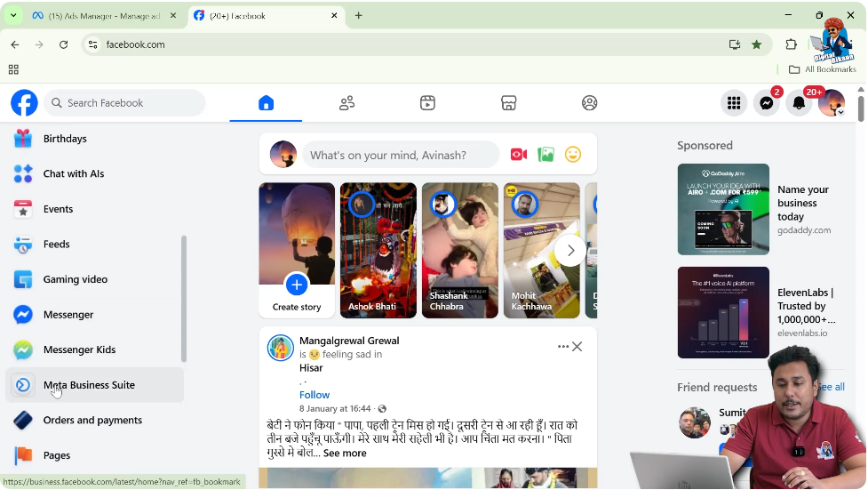This screenshot has height=490, width=868.
Task: Open the Messenger chats icon in header
Action: pos(766,103)
